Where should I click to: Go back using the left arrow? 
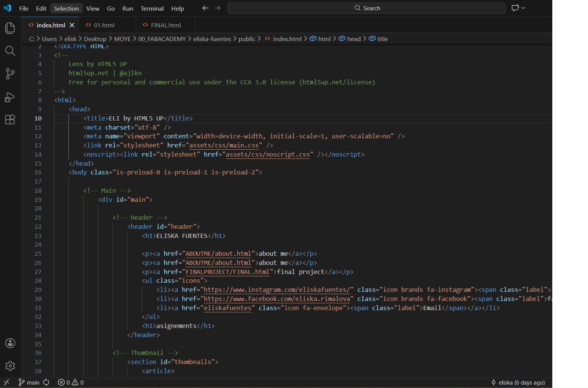pos(205,8)
